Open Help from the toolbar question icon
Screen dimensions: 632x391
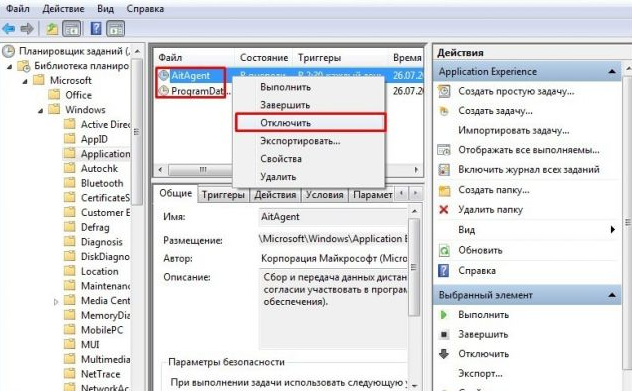96,29
